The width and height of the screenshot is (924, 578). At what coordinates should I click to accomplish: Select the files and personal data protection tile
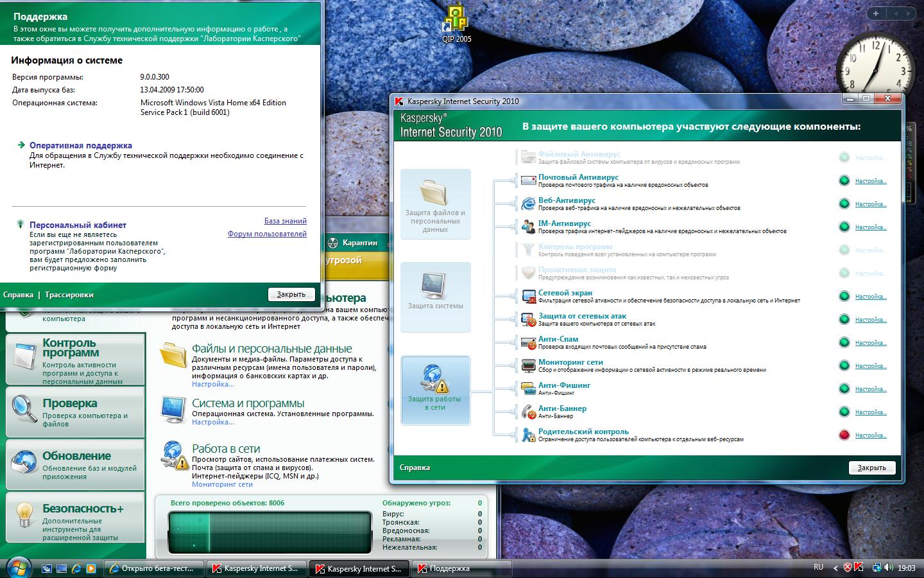436,204
